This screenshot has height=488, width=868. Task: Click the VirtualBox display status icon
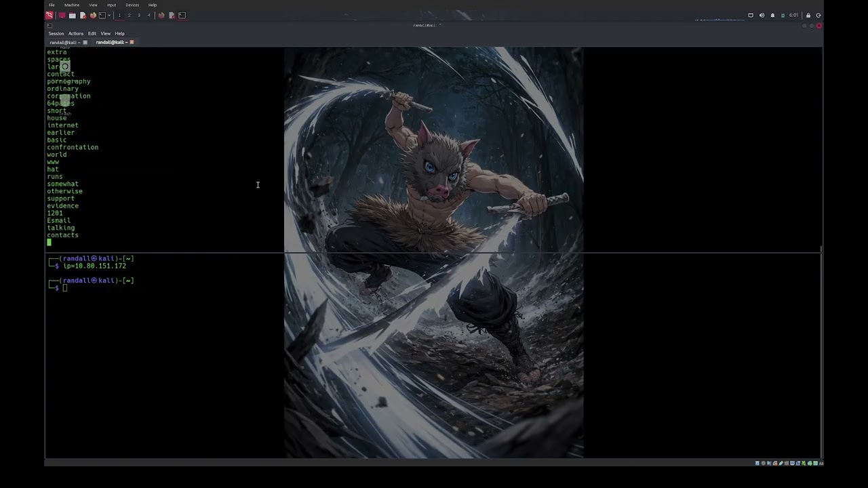[x=792, y=464]
